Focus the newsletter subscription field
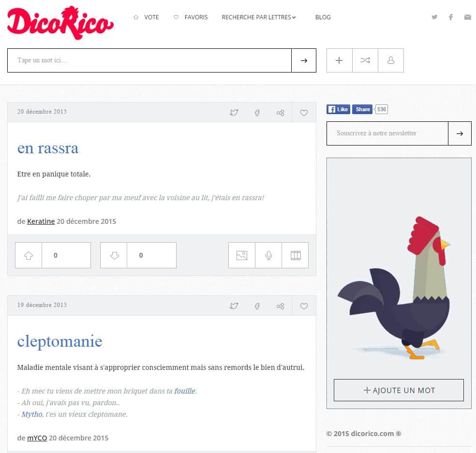The width and height of the screenshot is (476, 453). point(387,133)
